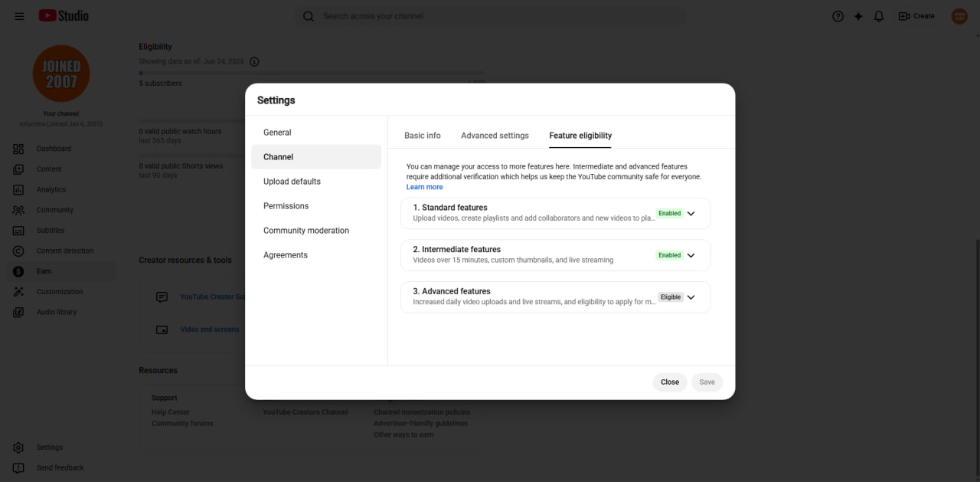
Task: Switch to the Advanced settings tab
Action: point(495,136)
